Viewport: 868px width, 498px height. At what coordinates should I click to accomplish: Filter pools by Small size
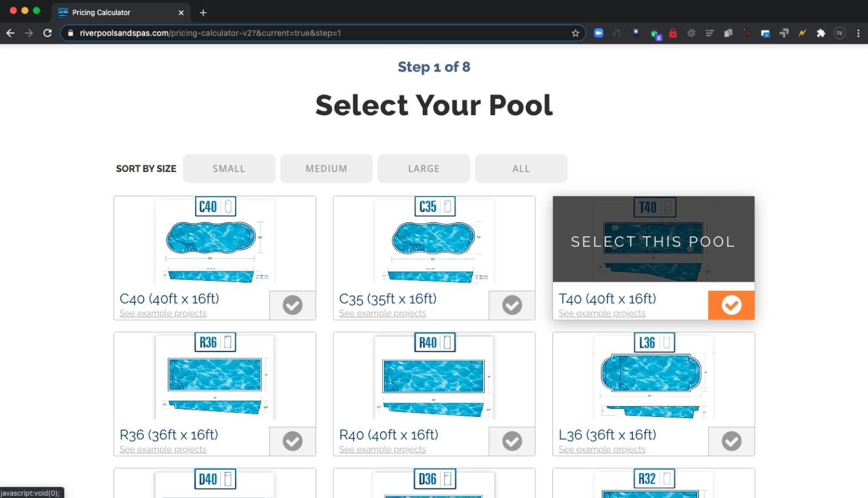(x=229, y=168)
